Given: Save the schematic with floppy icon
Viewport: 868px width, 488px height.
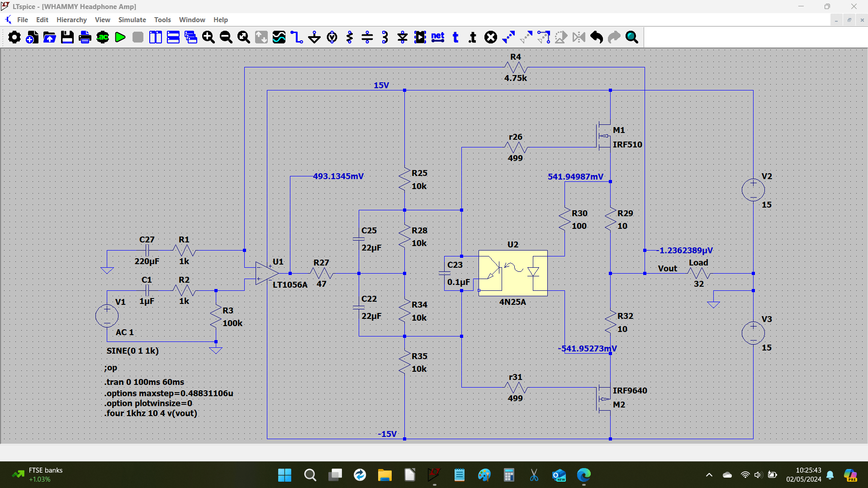Looking at the screenshot, I should coord(67,37).
